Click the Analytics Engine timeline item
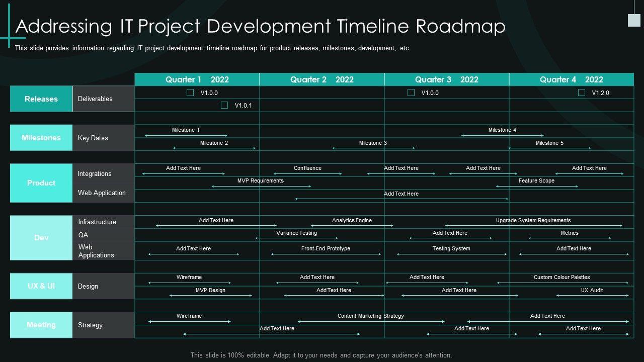This screenshot has height=362, width=644. tap(352, 221)
